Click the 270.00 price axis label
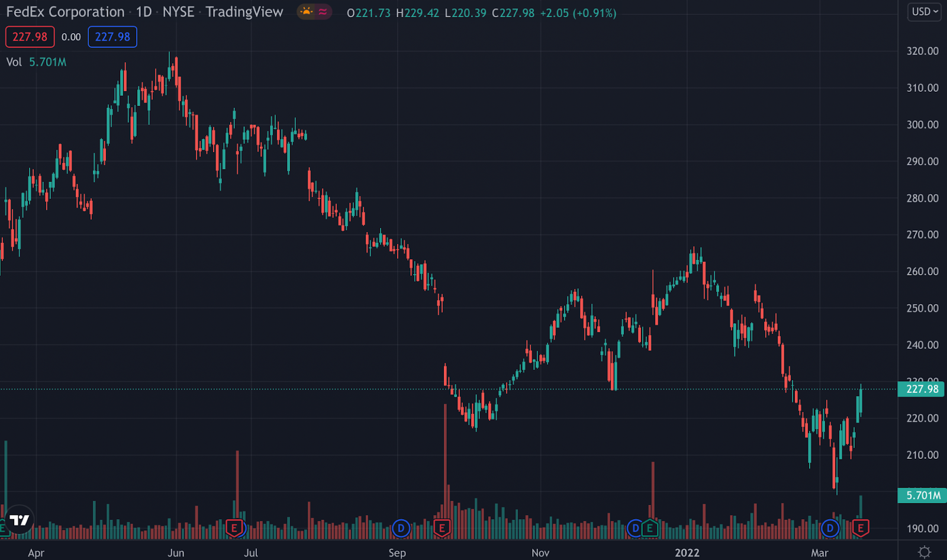 click(923, 234)
